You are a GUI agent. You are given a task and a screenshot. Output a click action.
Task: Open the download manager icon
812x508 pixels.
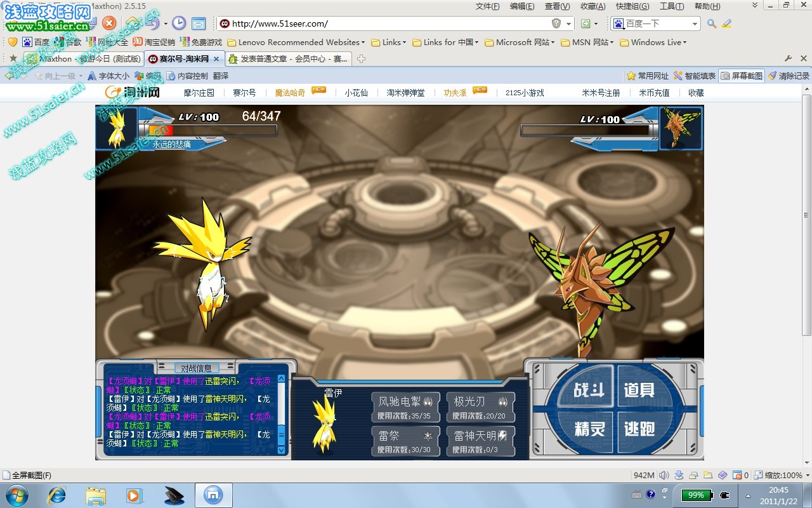(679, 475)
